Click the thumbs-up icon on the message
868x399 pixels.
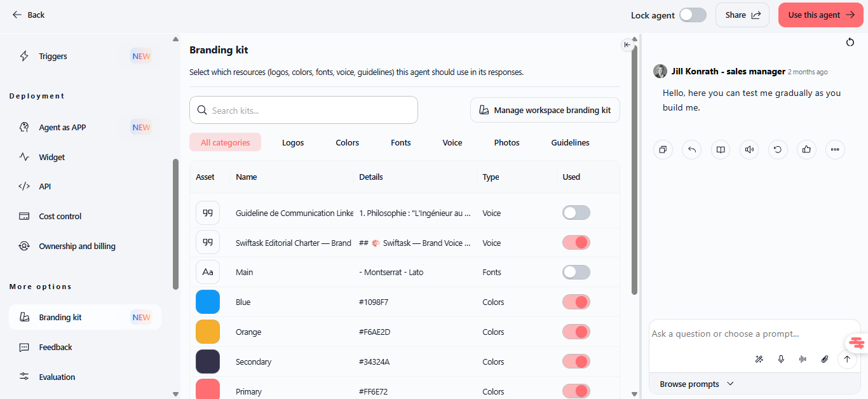point(806,150)
